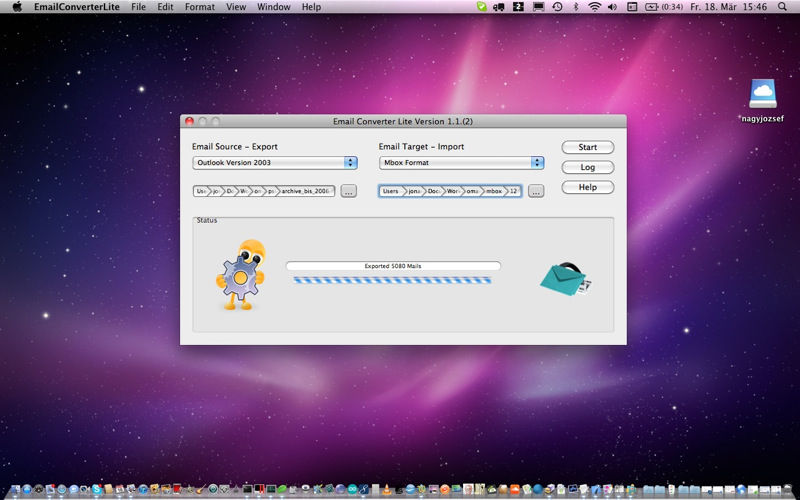Open the View menu
The width and height of the screenshot is (800, 500).
236,7
